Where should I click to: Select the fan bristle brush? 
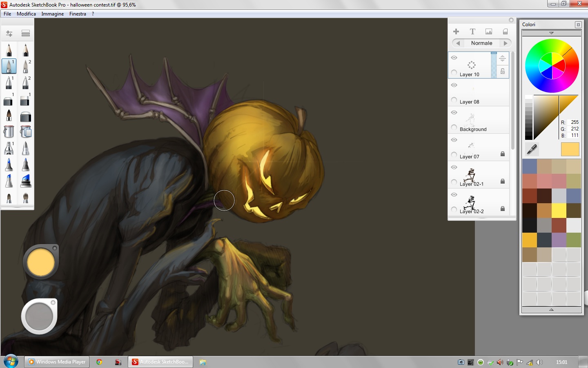(x=26, y=197)
